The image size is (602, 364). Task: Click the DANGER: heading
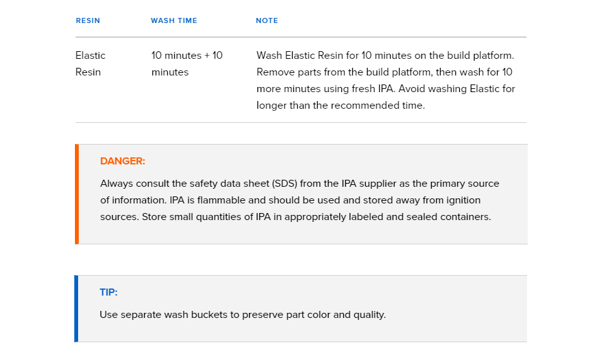click(x=122, y=161)
